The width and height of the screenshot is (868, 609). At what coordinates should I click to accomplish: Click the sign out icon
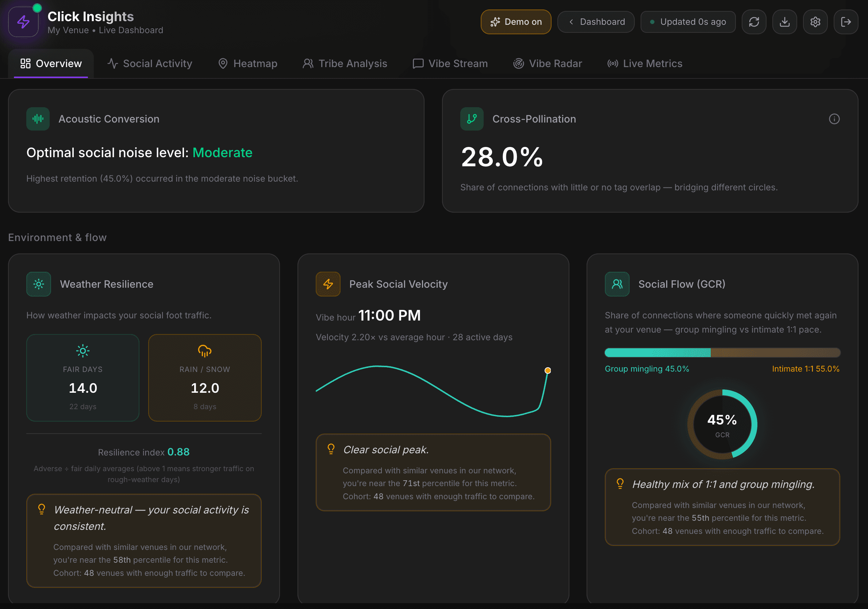[x=846, y=22]
